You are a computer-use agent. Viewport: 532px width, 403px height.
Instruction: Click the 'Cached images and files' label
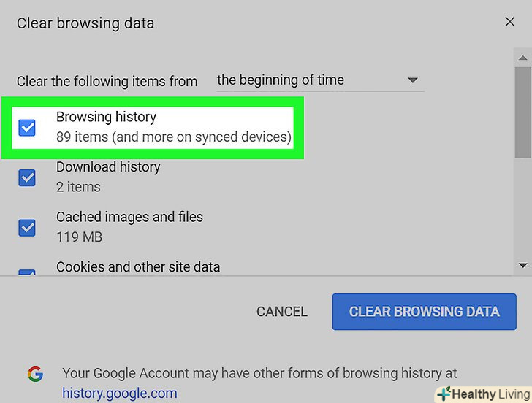(129, 217)
